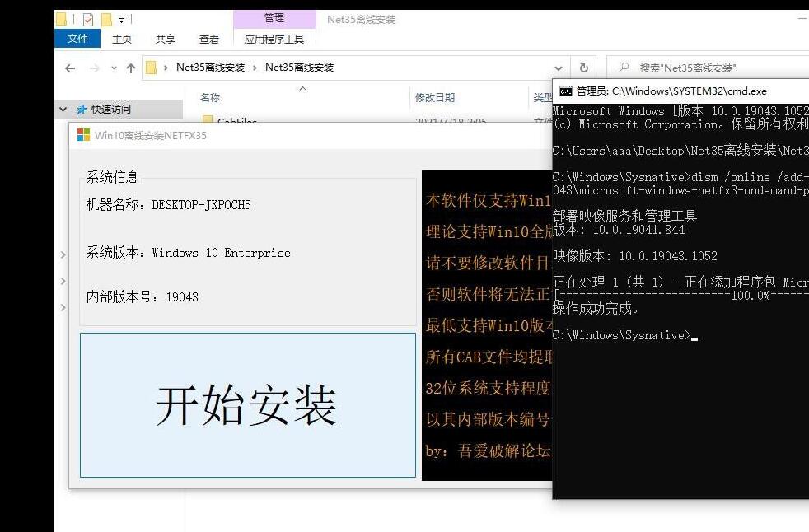The image size is (809, 532).
Task: Select the current-folder Net35离线安装 breadcrumb before the address dropdown
Action: click(299, 68)
